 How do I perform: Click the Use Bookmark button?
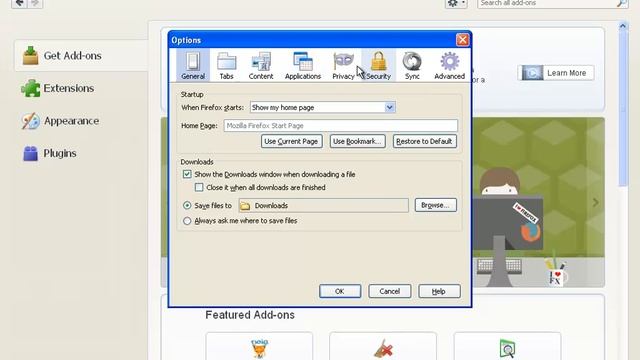click(358, 141)
